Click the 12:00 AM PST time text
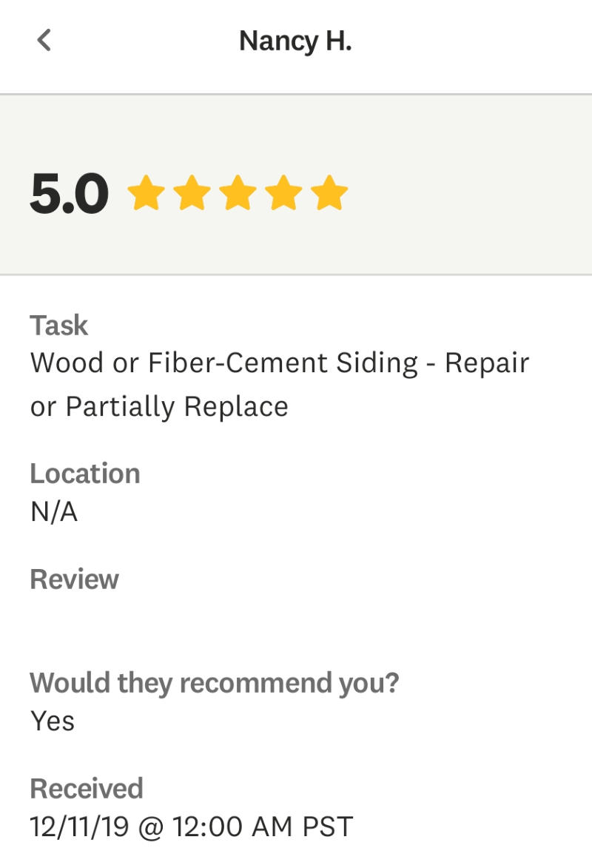Screen dimensions: 592x868 tap(263, 827)
